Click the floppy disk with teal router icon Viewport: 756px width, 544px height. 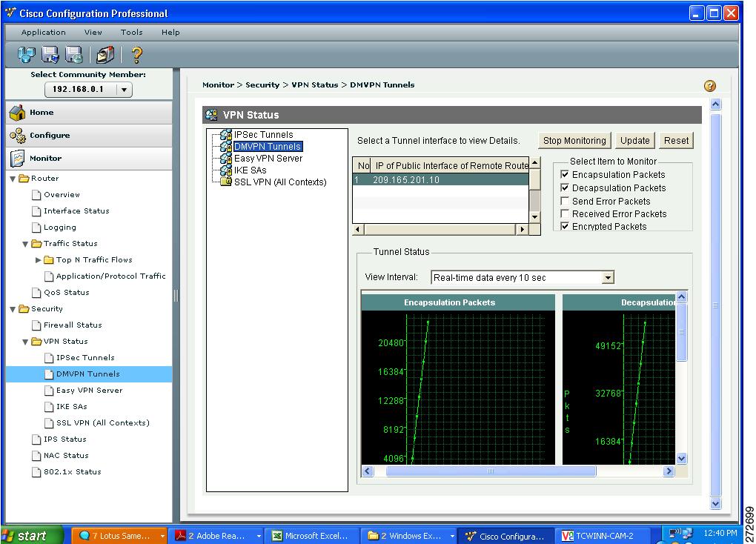coord(74,55)
